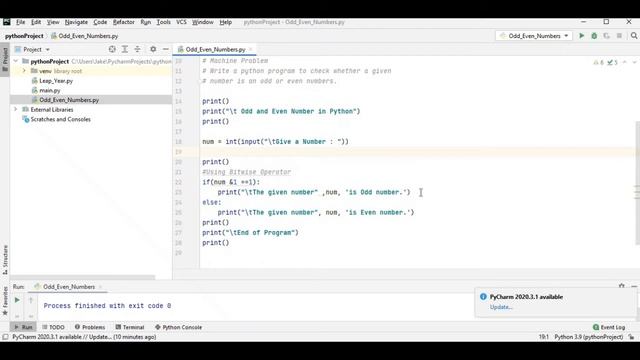
Task: Open the Problems tool window
Action: tap(90, 327)
